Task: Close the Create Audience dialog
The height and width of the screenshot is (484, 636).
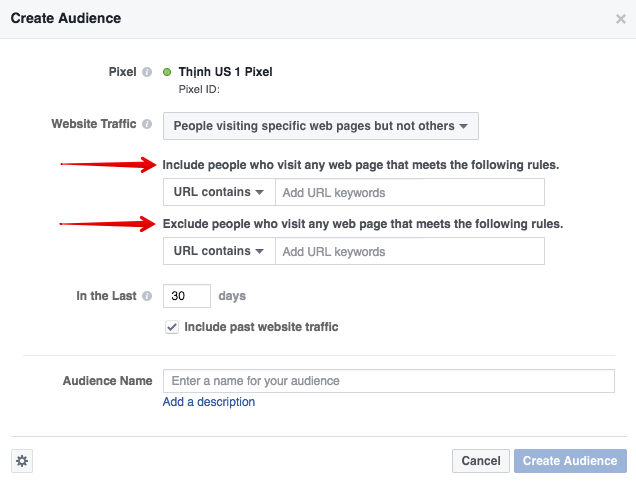Action: [621, 19]
